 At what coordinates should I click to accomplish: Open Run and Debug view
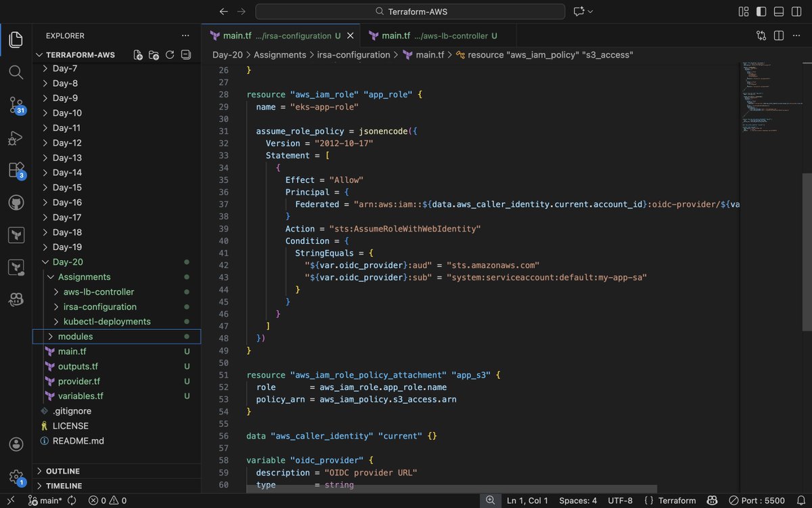[x=16, y=138]
